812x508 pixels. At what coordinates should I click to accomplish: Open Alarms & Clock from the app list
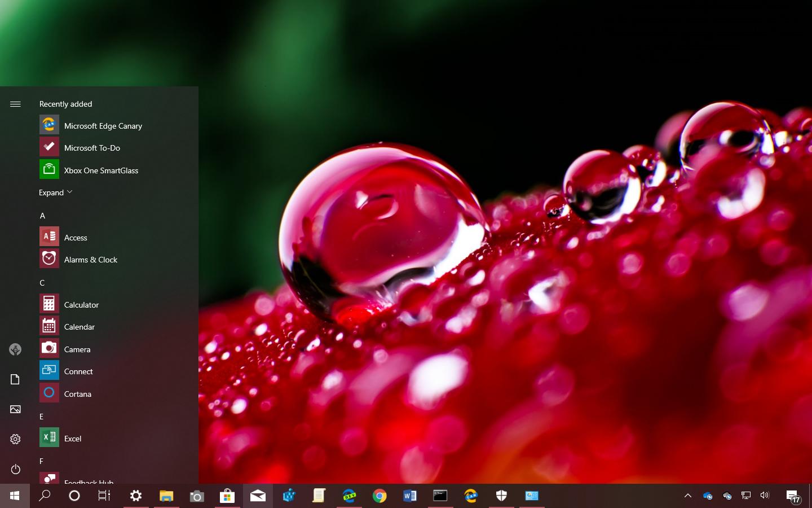pyautogui.click(x=90, y=259)
